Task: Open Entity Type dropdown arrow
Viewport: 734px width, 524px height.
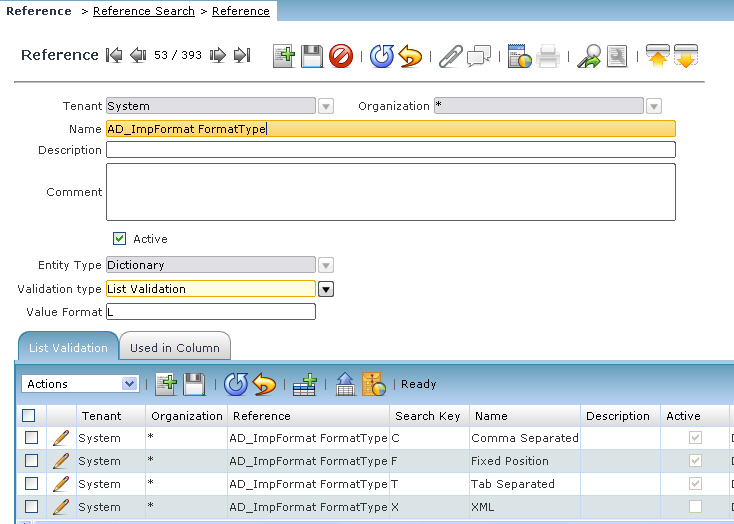Action: [326, 266]
